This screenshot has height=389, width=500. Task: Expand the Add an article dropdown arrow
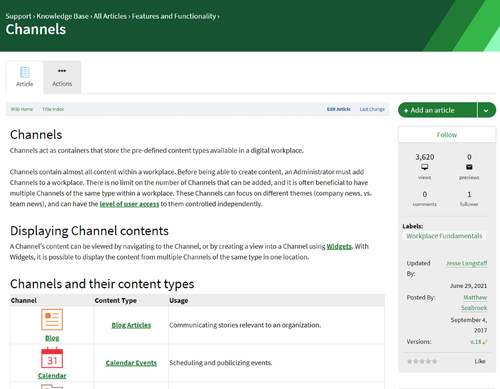pyautogui.click(x=486, y=110)
